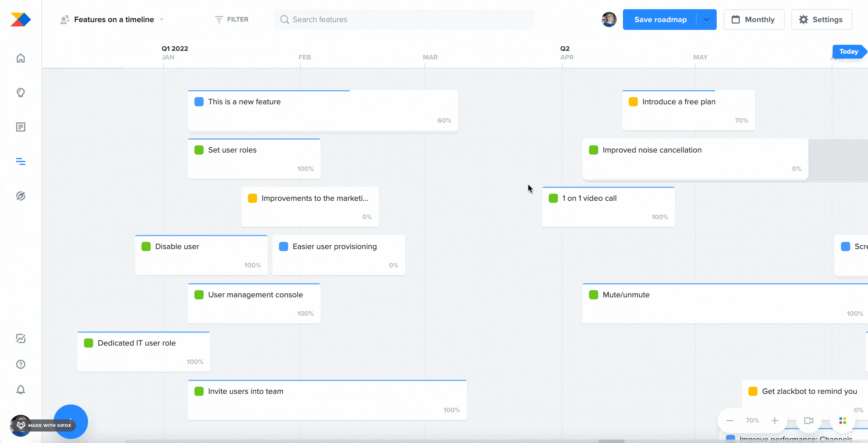Screen dimensions: 868x443
Task: Open the Set user roles card
Action: [x=254, y=159]
